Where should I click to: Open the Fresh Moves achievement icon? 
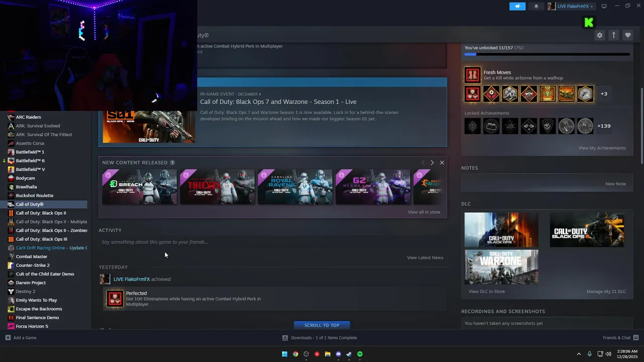pyautogui.click(x=472, y=75)
